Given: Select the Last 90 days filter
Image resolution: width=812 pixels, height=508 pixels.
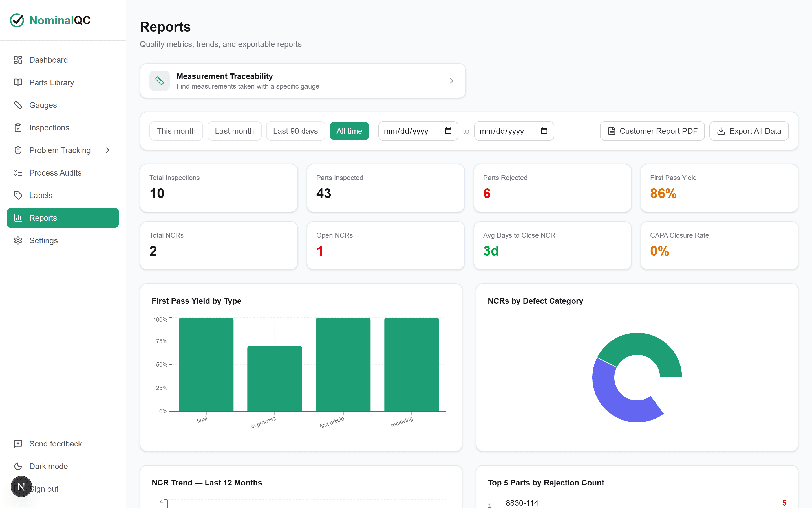Looking at the screenshot, I should 295,131.
